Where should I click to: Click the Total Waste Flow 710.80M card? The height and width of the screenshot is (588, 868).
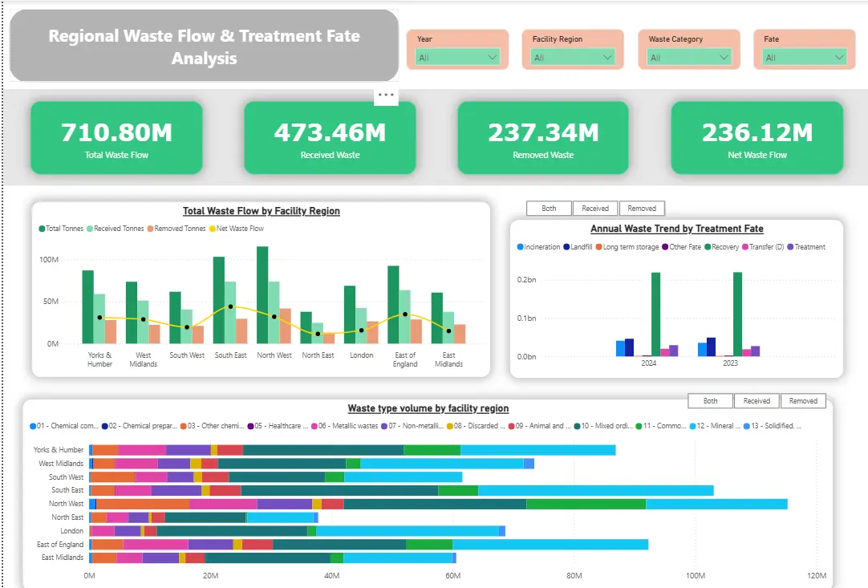tap(116, 138)
